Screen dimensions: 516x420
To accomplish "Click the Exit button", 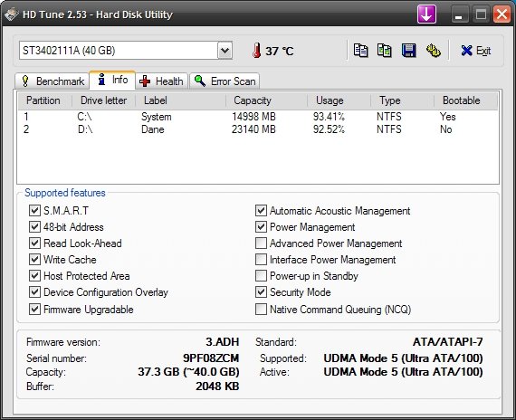I will click(x=476, y=51).
